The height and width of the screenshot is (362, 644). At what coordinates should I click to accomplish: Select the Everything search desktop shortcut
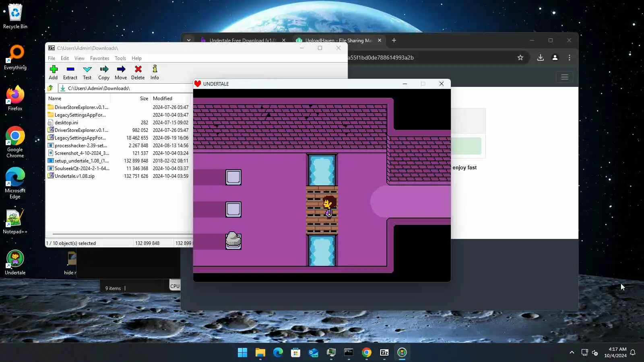coord(15,58)
